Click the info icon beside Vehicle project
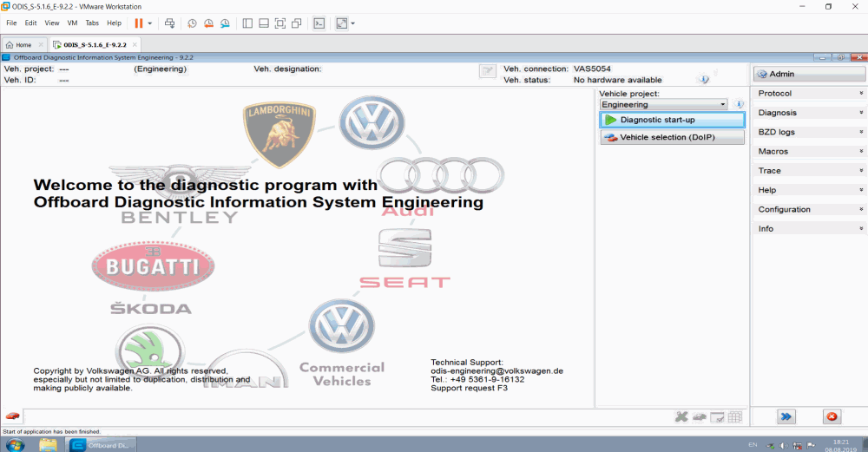868x452 pixels. (x=739, y=104)
